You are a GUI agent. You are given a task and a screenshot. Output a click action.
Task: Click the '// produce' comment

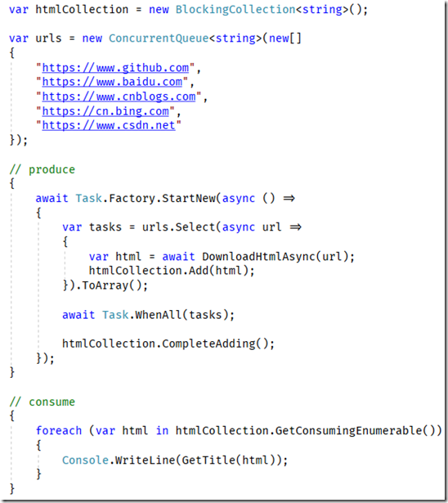42,169
